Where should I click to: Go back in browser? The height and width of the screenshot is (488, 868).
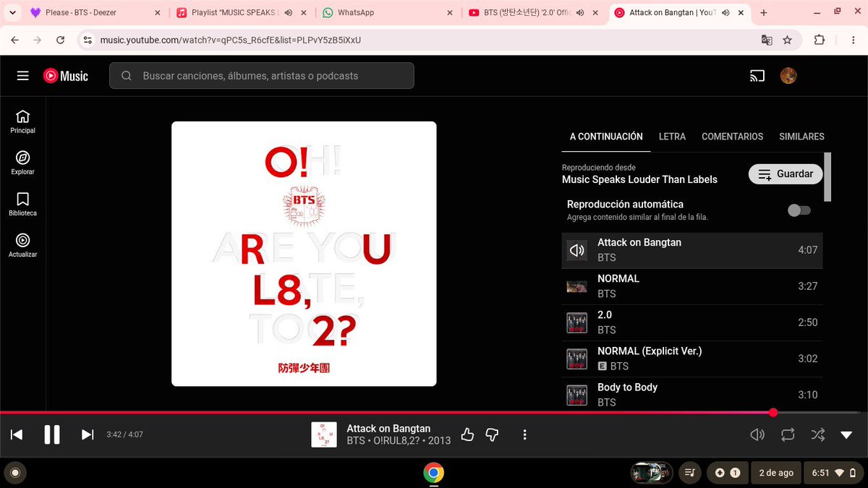tap(15, 40)
